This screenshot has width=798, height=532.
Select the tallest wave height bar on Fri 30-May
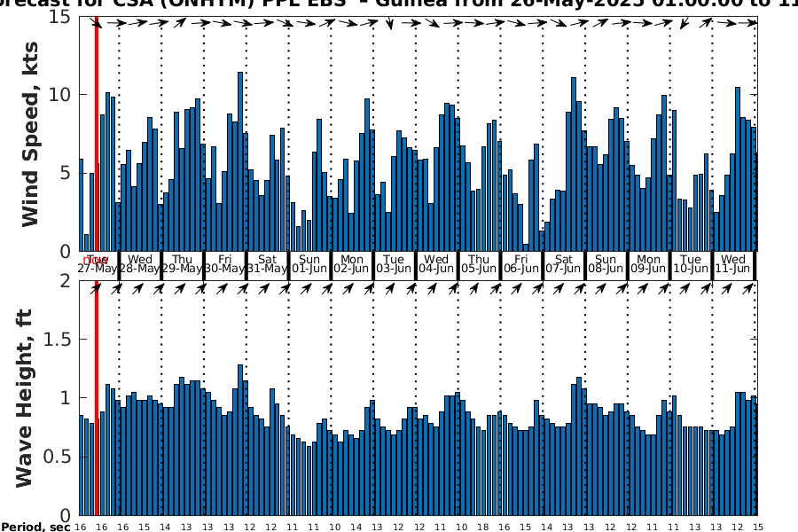[240, 440]
